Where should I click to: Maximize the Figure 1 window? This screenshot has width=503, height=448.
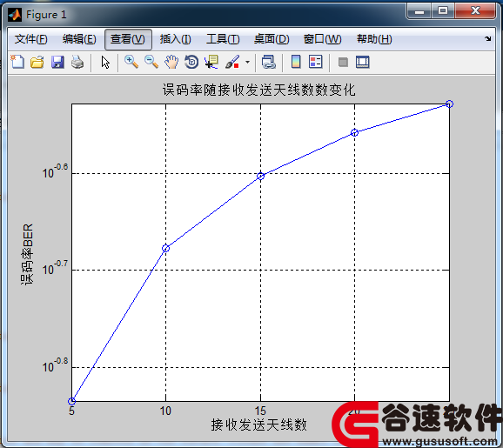pos(443,11)
